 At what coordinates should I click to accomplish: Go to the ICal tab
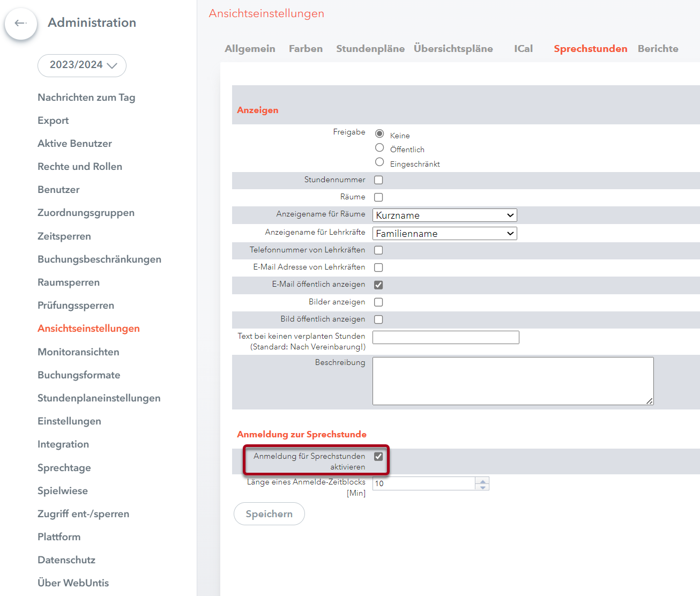(x=523, y=49)
